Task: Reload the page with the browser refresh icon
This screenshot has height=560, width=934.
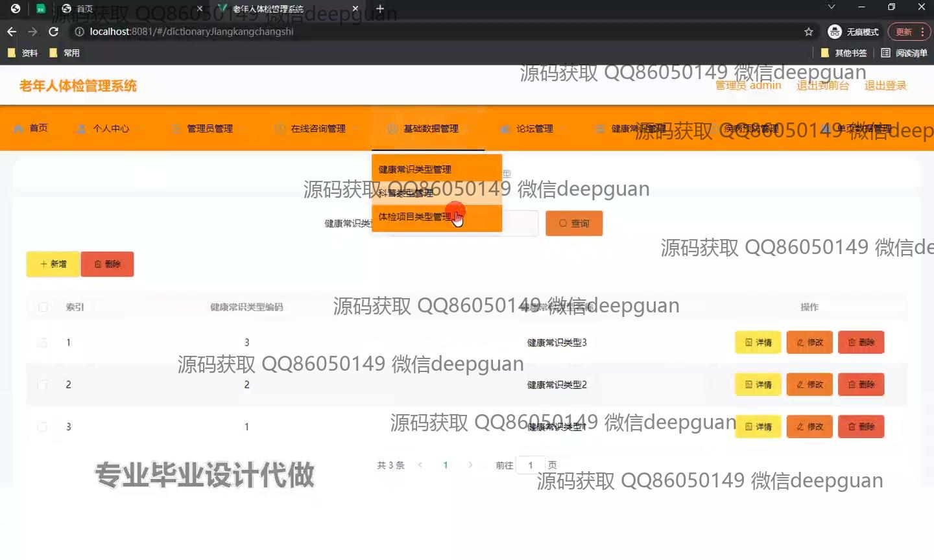Action: point(54,32)
